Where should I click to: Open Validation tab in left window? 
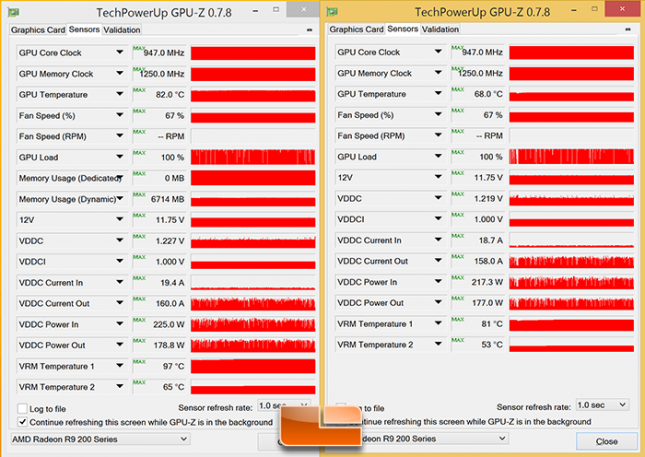(122, 30)
